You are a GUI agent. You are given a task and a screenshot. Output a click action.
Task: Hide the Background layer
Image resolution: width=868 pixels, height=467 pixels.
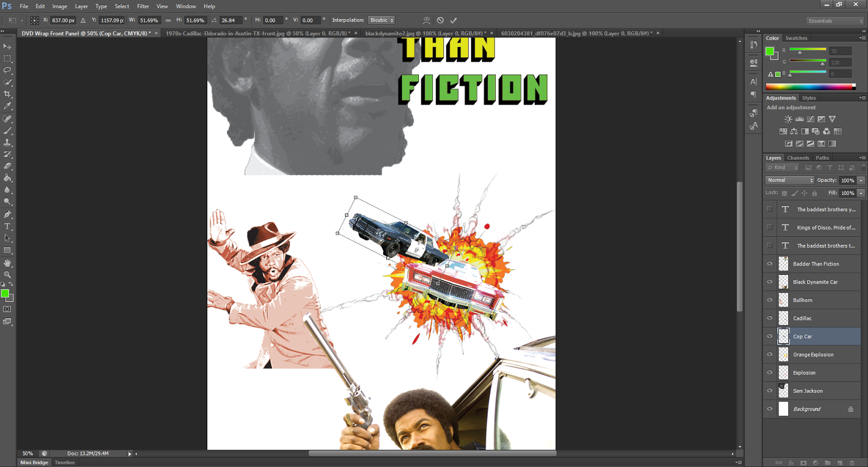(x=769, y=409)
